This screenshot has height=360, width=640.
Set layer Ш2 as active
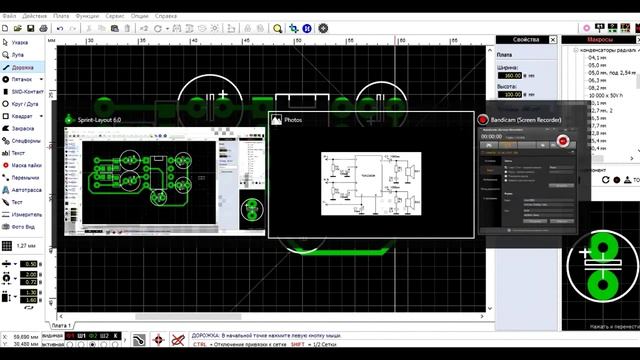click(x=104, y=344)
